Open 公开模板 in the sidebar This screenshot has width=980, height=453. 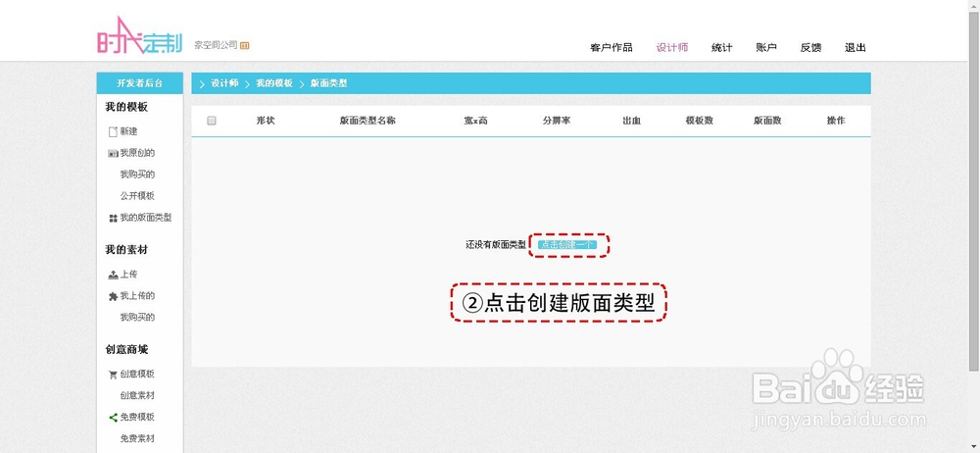click(x=137, y=196)
